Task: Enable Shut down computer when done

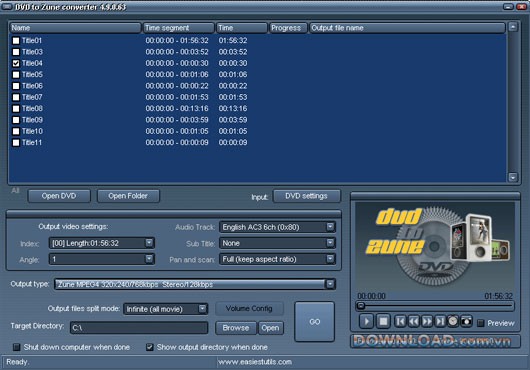Action: coord(16,347)
